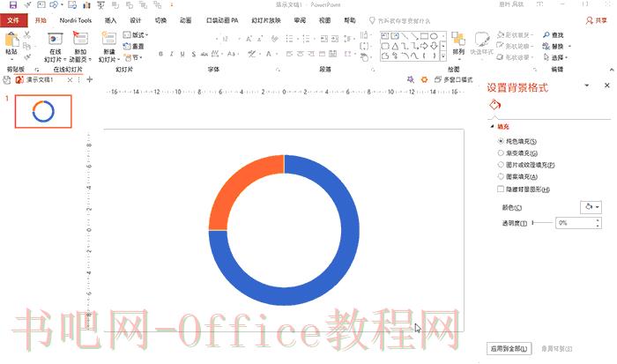Screen dimensions: 617x364
Task: Click the PowerPoint icon on the document tab
Action: 19,80
